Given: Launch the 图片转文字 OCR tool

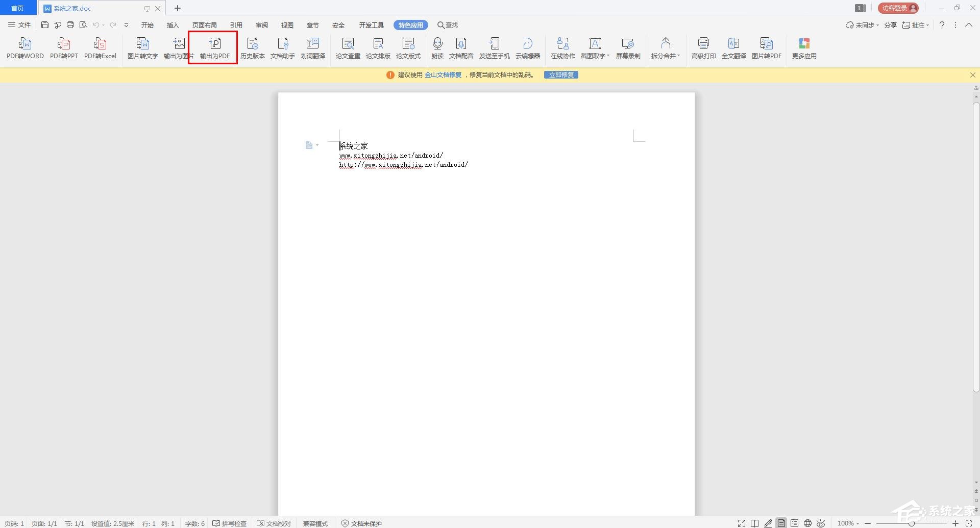Looking at the screenshot, I should 142,48.
